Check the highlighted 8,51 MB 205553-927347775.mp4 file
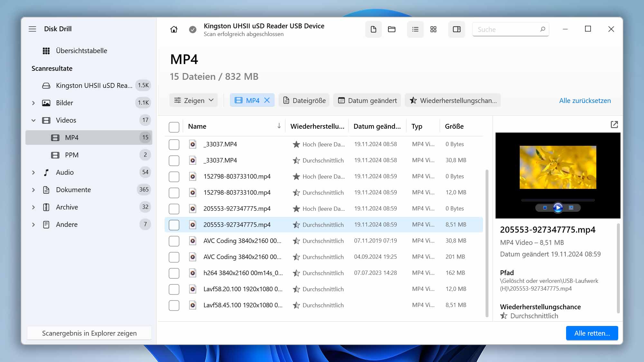 click(x=174, y=225)
